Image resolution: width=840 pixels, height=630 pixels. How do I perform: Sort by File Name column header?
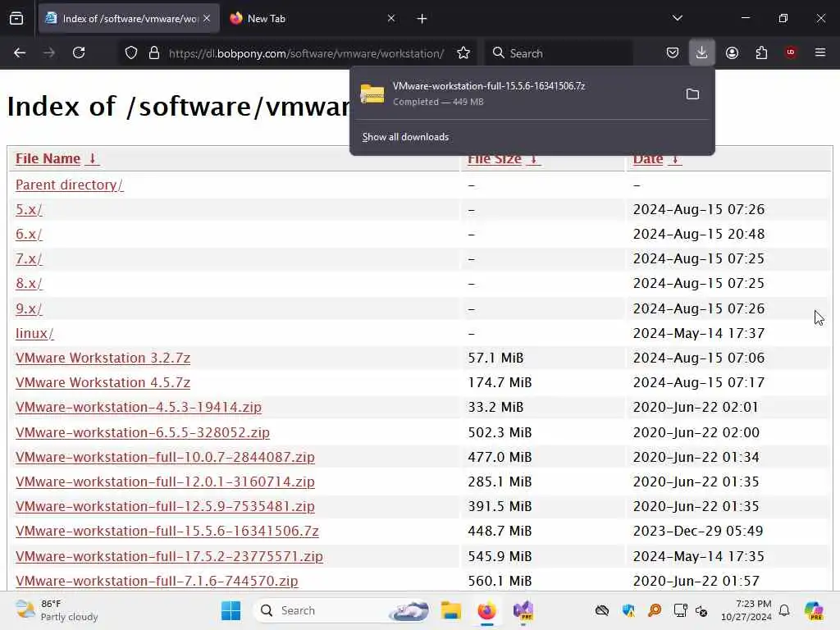(x=57, y=158)
